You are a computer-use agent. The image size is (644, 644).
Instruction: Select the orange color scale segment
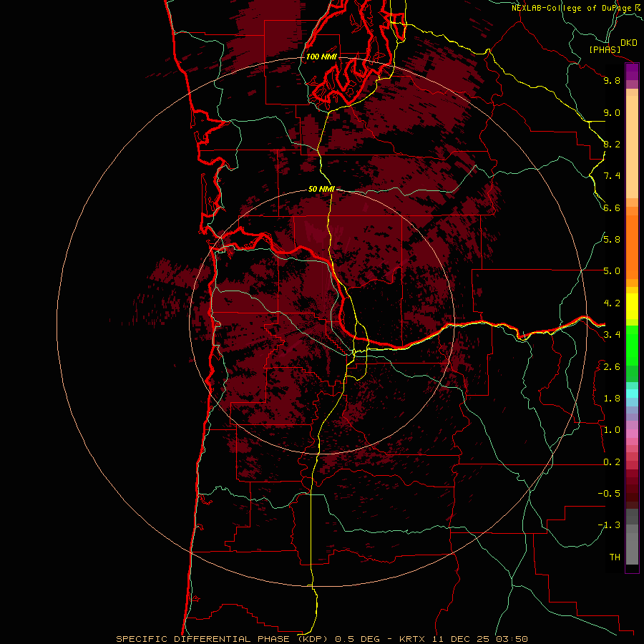tap(632, 247)
